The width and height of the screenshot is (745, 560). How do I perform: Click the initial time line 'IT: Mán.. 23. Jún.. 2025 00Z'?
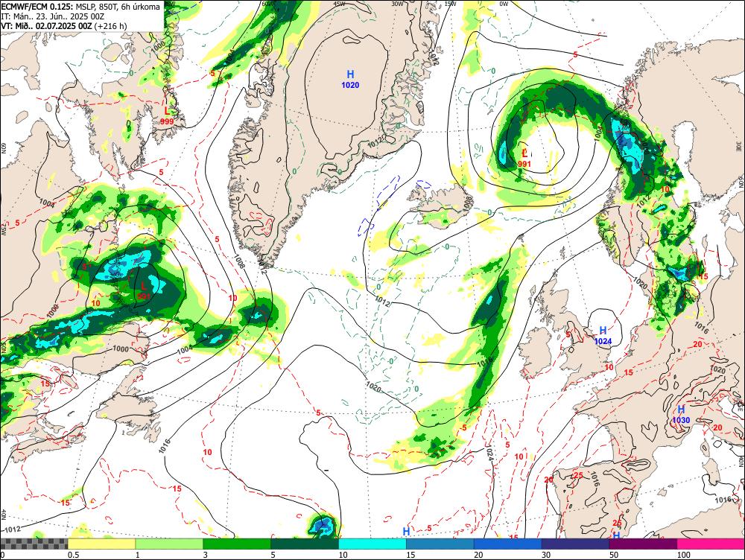click(52, 16)
